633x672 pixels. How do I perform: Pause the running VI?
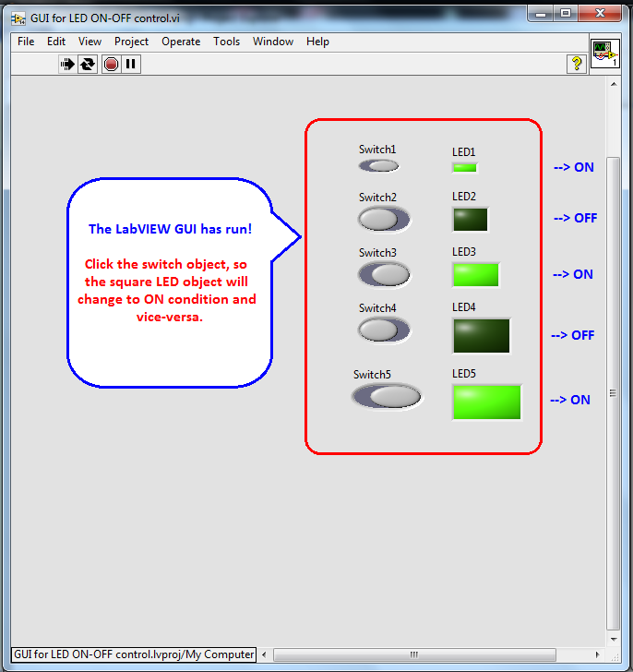[x=131, y=65]
